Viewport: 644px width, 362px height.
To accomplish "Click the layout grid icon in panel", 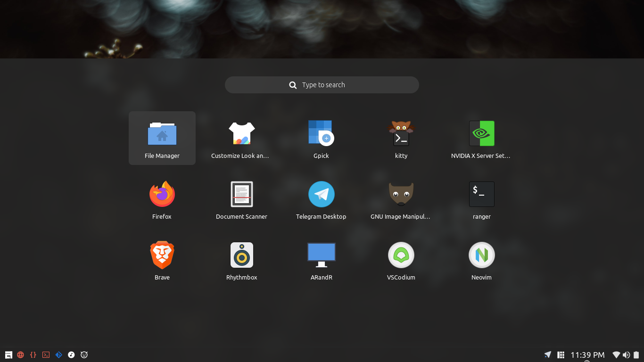I will tap(561, 355).
